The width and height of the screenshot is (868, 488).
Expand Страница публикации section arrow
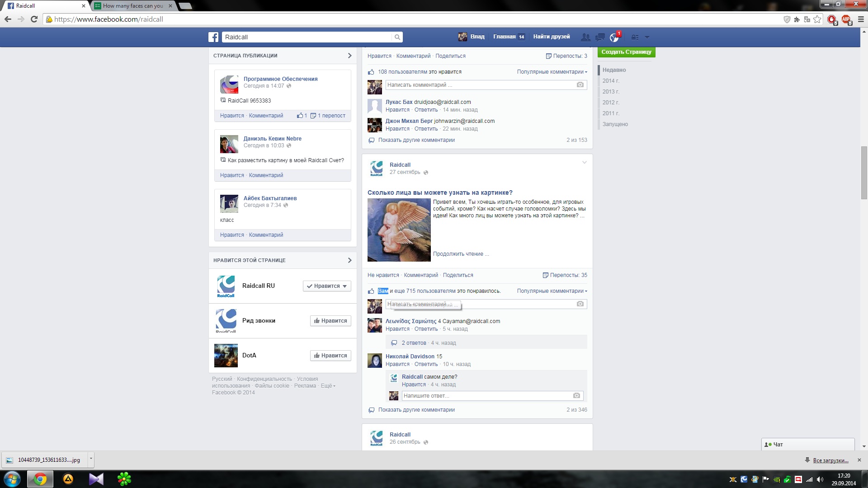(349, 56)
